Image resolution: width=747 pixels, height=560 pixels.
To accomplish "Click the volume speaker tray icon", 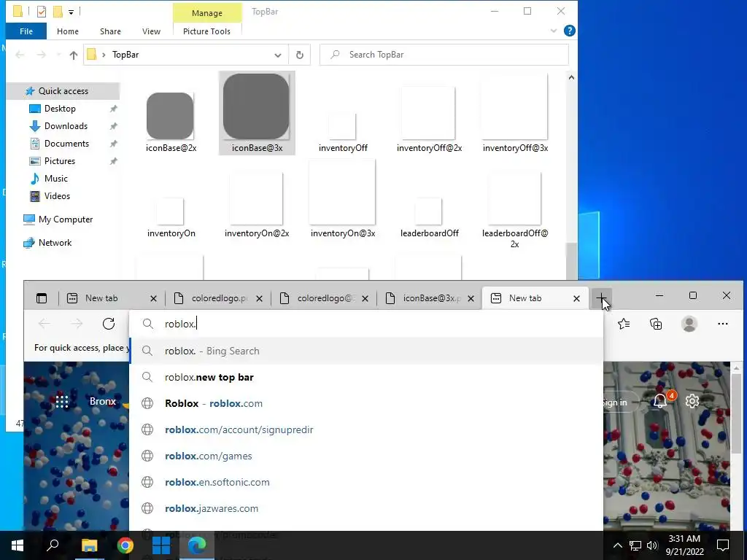I will pos(652,545).
